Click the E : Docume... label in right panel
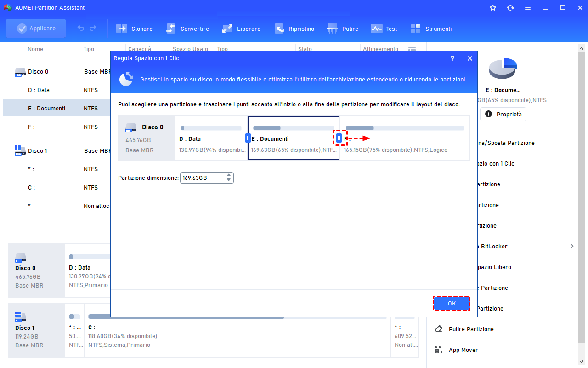588x368 pixels. pos(503,90)
